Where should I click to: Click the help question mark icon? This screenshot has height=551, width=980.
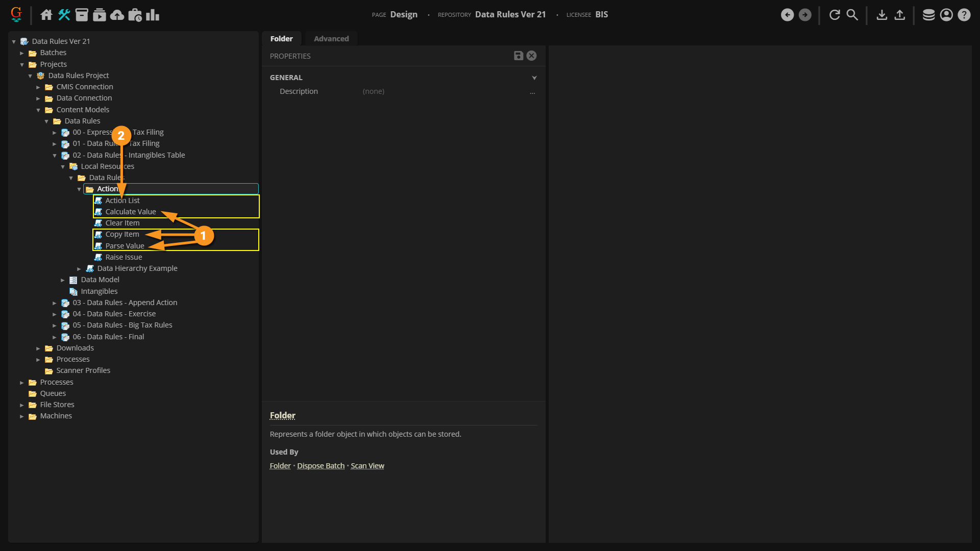click(x=964, y=15)
